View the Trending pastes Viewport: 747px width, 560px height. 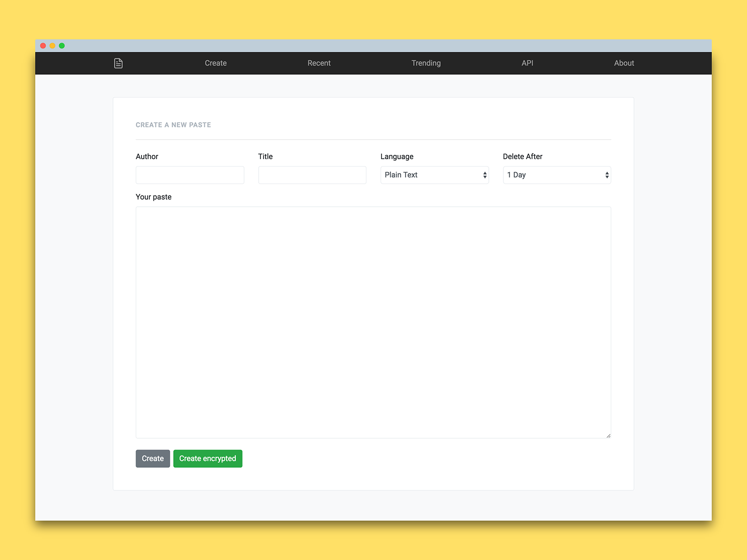tap(426, 63)
